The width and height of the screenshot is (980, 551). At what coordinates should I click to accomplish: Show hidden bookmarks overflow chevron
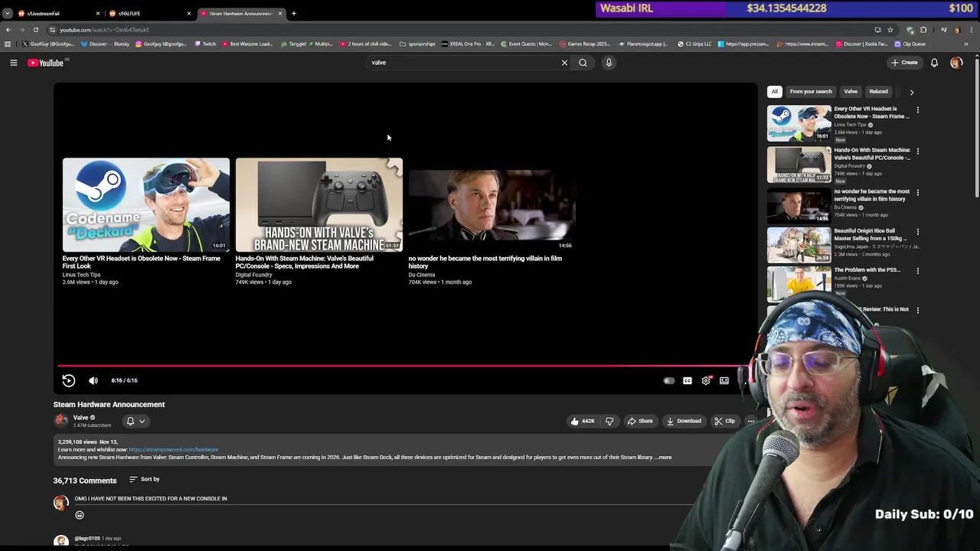click(x=966, y=44)
